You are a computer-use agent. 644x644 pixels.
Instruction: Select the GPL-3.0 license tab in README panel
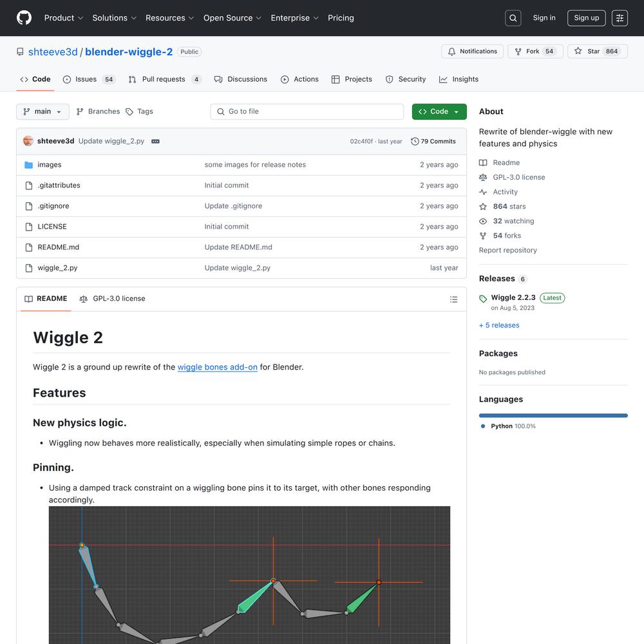click(x=112, y=299)
